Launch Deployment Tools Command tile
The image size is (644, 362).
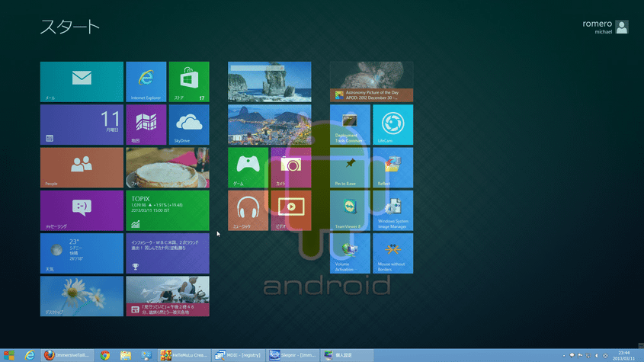point(350,124)
